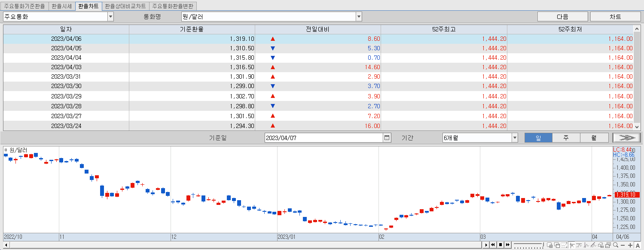This screenshot has height=250, width=644.
Task: Select the 2023/03/27 date cell
Action: click(66, 116)
